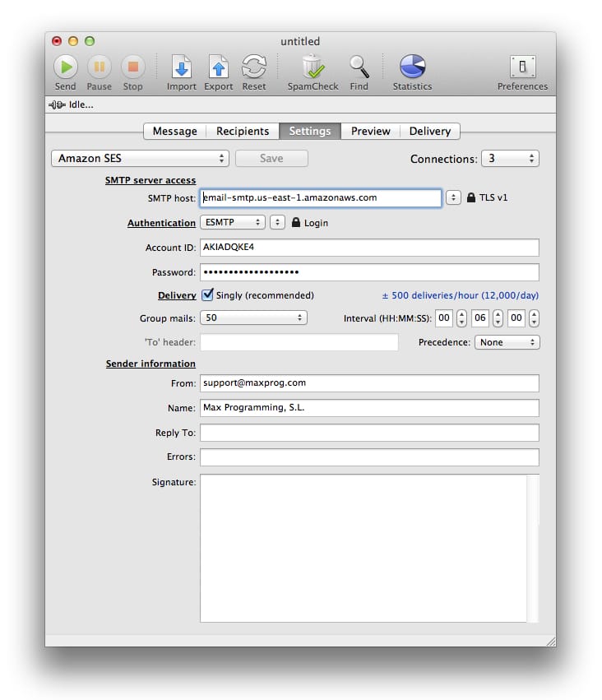Toggle the Singly (recommended) checkbox
This screenshot has width=602, height=700.
tap(208, 294)
